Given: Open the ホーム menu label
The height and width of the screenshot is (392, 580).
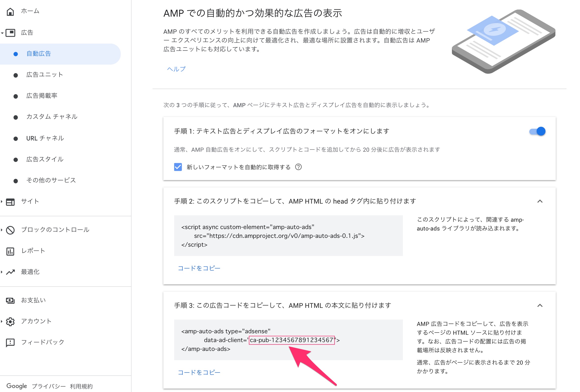Looking at the screenshot, I should (x=30, y=11).
